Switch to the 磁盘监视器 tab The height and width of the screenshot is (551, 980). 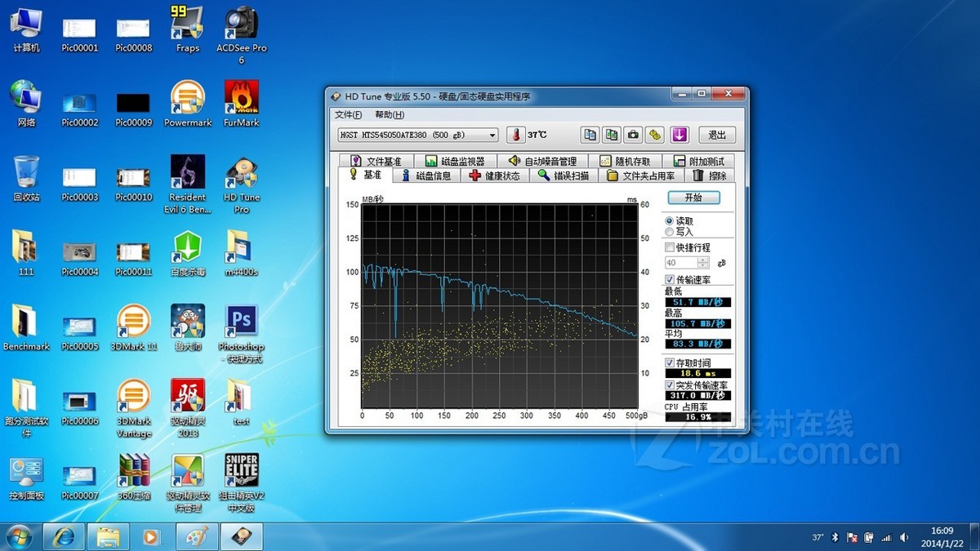(x=455, y=162)
